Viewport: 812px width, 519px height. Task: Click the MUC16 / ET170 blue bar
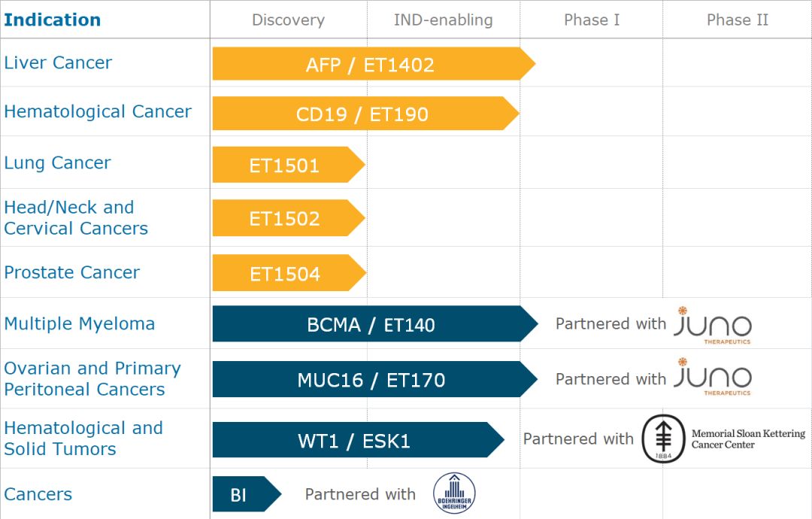tap(371, 380)
